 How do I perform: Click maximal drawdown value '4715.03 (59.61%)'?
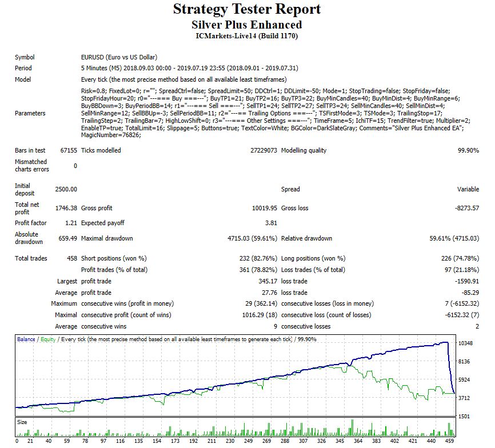tap(252, 238)
